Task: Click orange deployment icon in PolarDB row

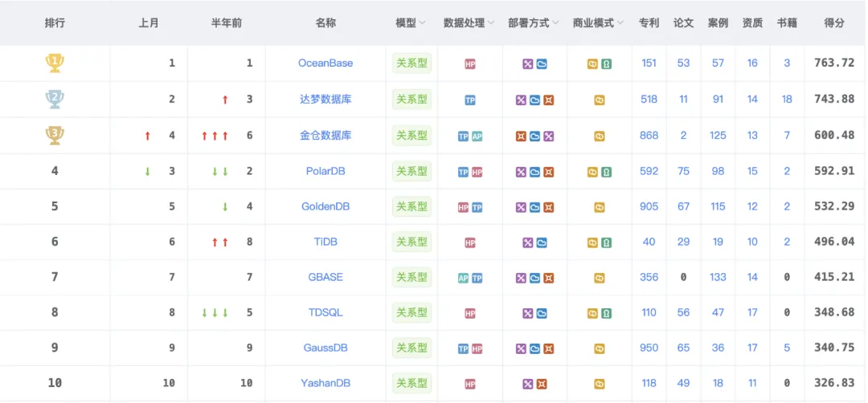Action: point(549,172)
